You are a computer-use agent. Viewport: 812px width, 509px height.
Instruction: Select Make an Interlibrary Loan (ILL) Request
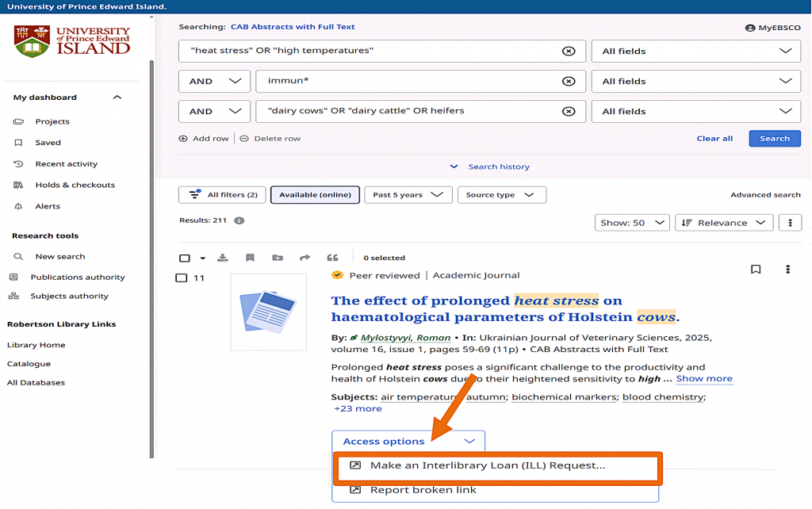click(x=487, y=465)
